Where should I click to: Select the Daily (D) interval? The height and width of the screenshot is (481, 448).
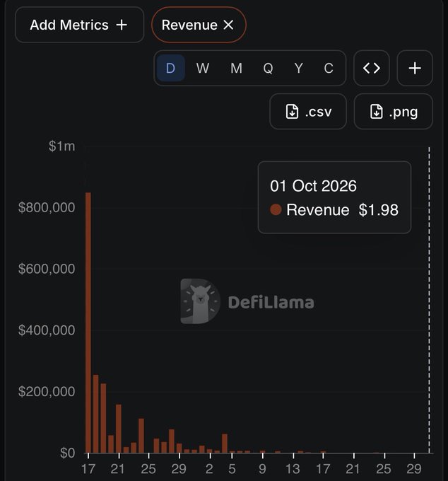(171, 68)
